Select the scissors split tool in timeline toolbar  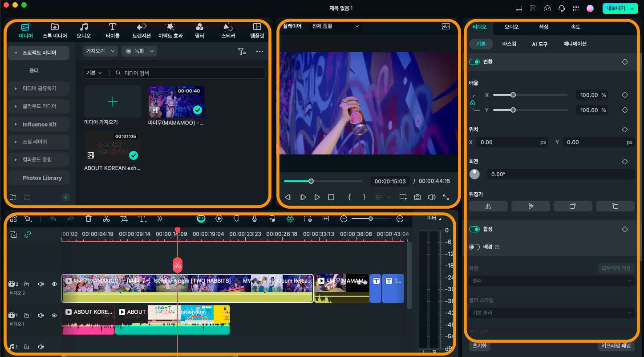(x=106, y=219)
